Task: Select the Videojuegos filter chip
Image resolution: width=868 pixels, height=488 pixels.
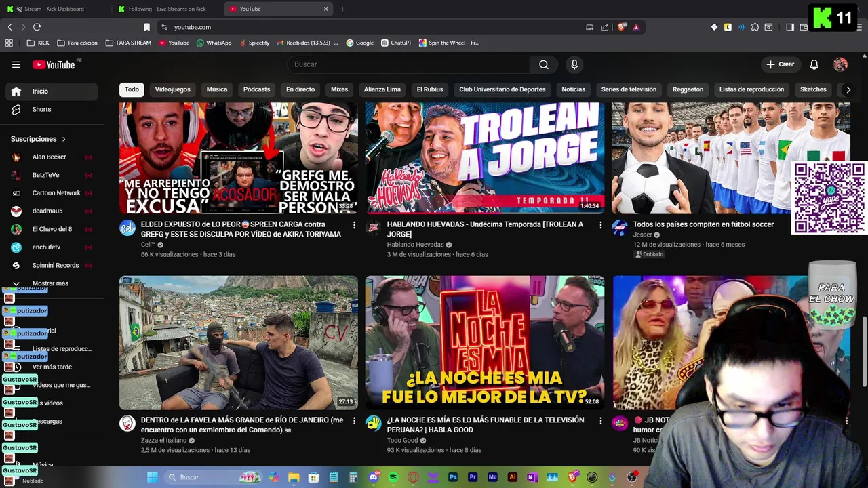Action: coord(172,89)
